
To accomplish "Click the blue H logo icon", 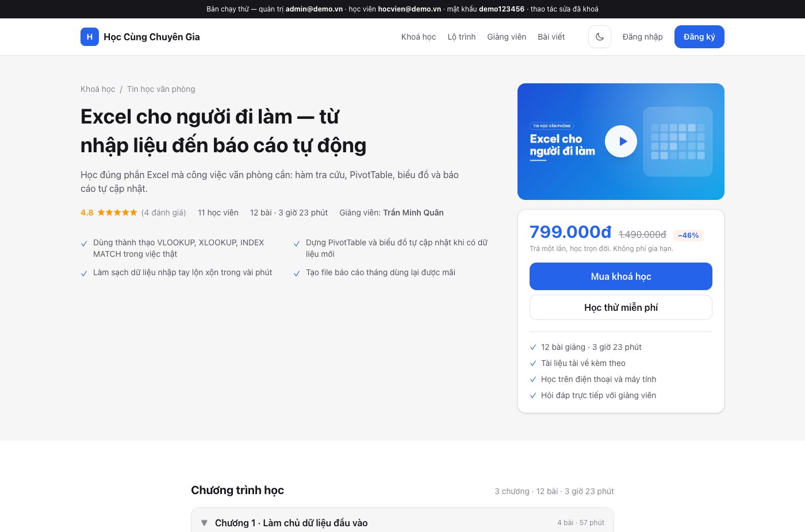I will [x=90, y=37].
